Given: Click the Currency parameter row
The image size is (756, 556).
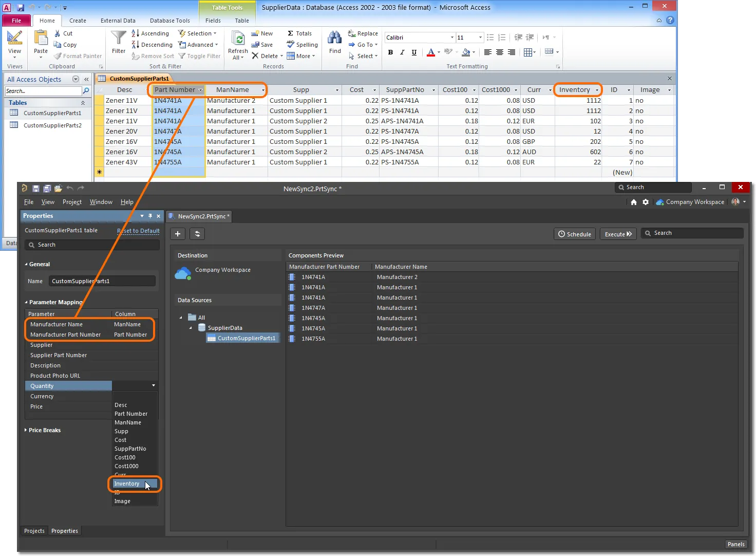Looking at the screenshot, I should click(91, 396).
